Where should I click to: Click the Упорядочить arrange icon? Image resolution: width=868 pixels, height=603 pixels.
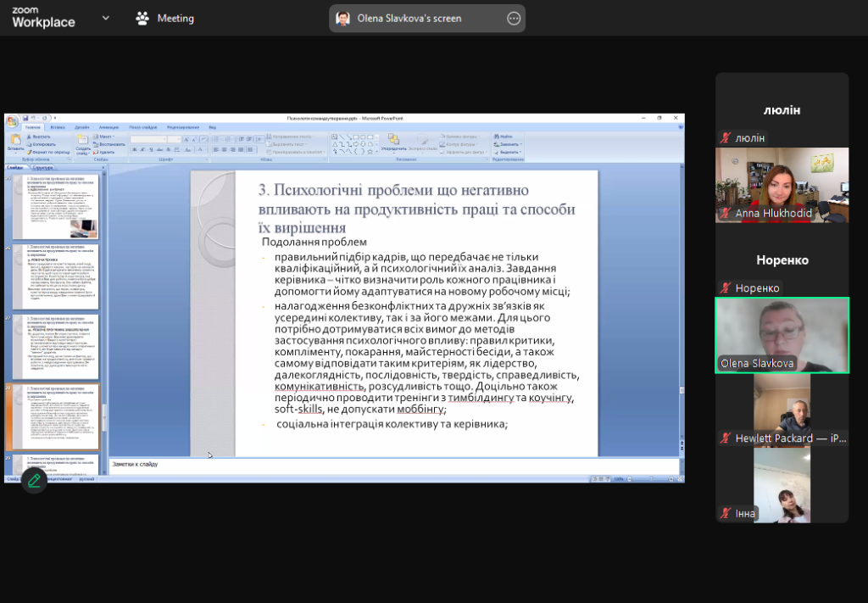point(393,141)
